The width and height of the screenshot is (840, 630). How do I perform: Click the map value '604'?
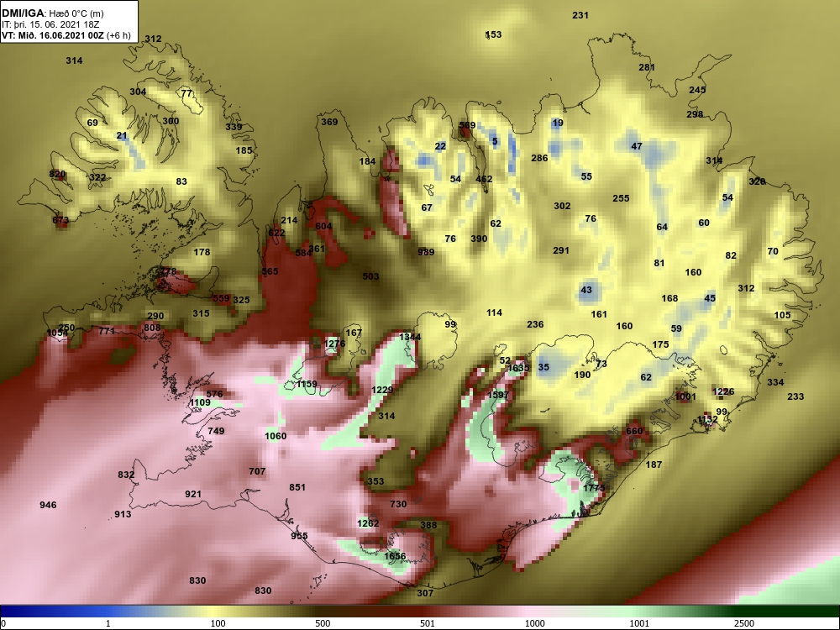click(323, 226)
